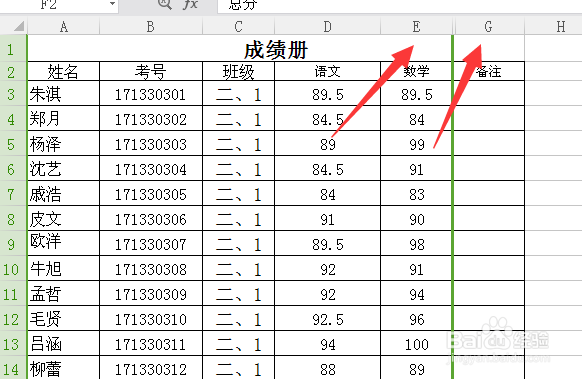Click the name cell 郑月
The image size is (582, 379).
[x=63, y=119]
